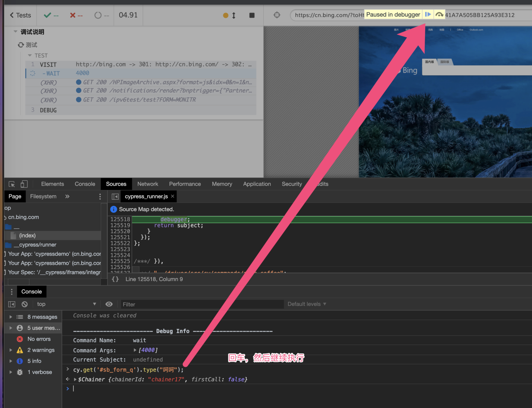The width and height of the screenshot is (532, 408).
Task: Click the console Filter field
Action: coord(202,304)
